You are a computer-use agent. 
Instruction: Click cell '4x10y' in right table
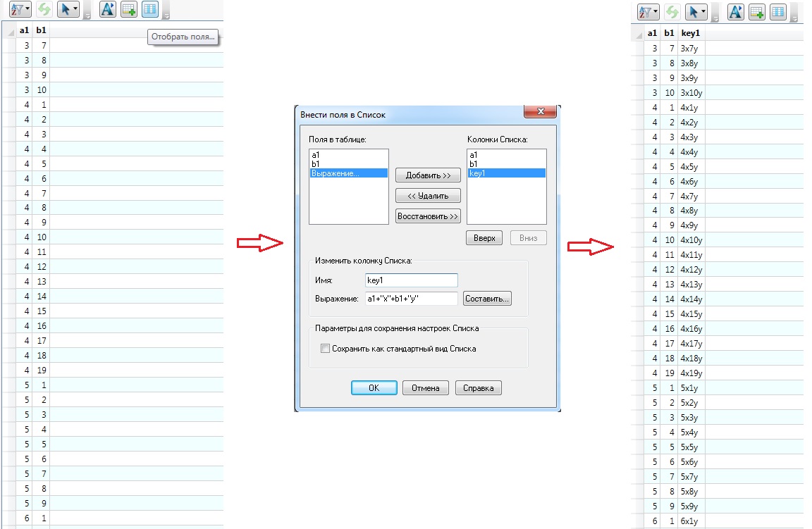691,240
